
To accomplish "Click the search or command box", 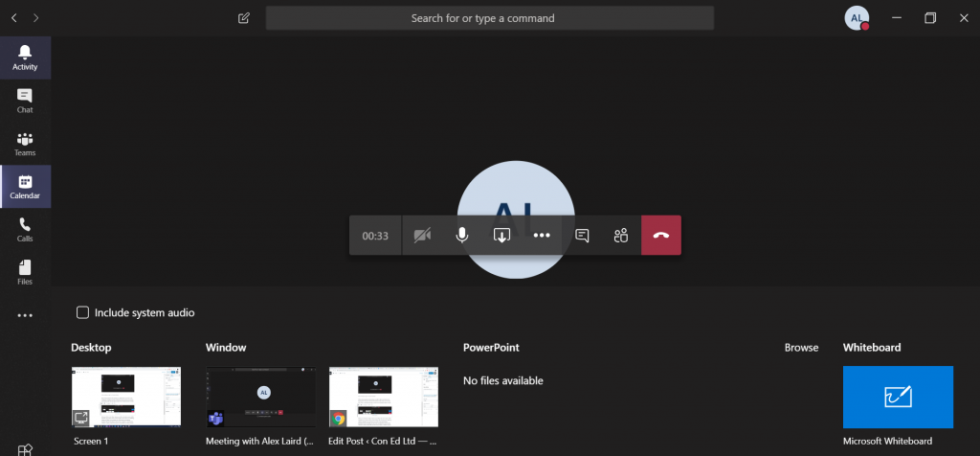I will [x=489, y=18].
